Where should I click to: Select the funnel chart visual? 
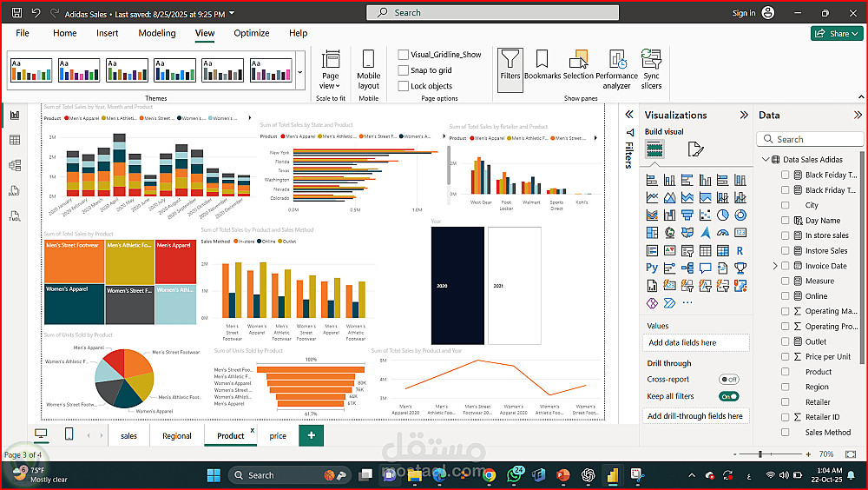click(687, 215)
